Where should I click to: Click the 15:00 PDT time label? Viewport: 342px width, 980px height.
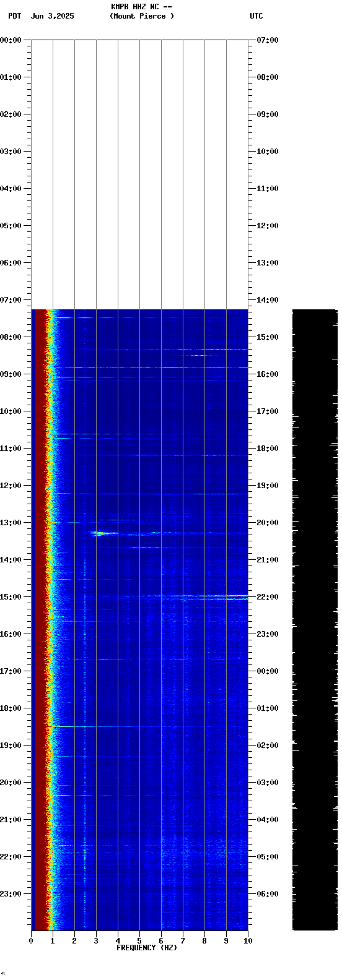click(x=11, y=597)
